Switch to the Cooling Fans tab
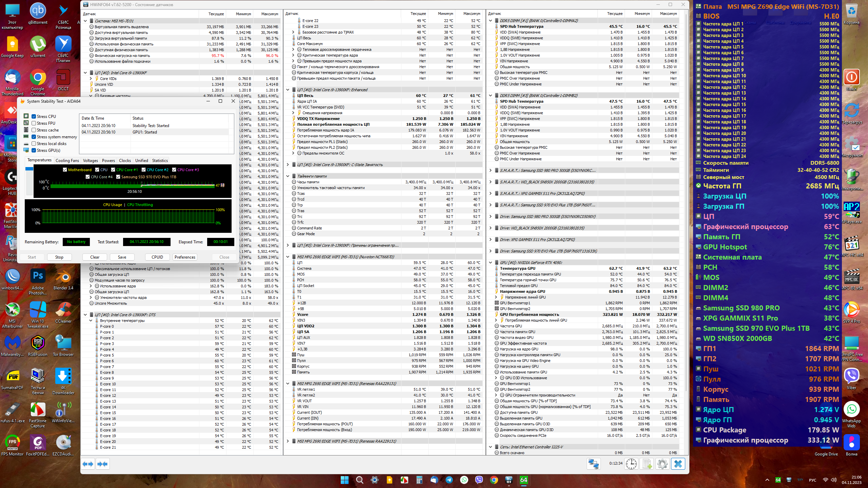 (67, 161)
